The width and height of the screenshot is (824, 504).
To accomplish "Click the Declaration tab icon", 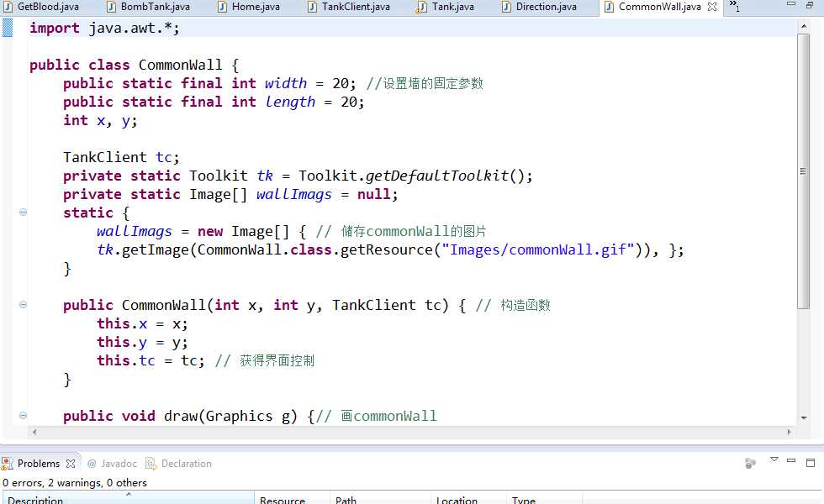I will pyautogui.click(x=151, y=464).
